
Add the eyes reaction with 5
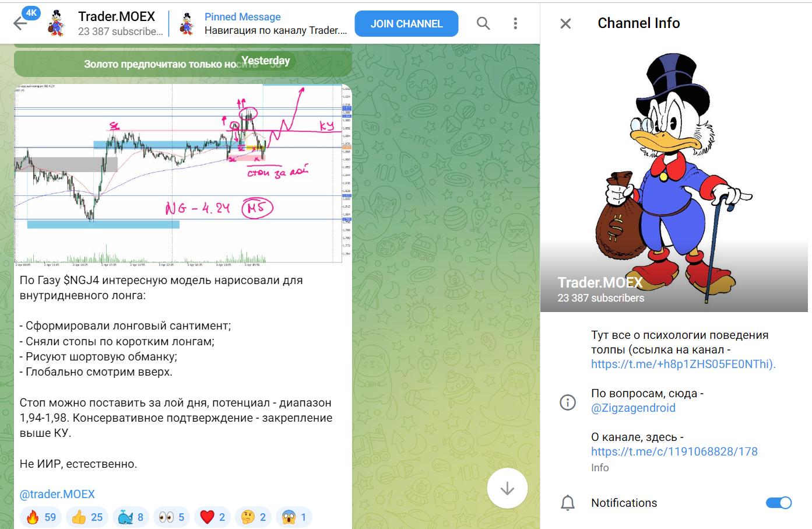point(172,517)
